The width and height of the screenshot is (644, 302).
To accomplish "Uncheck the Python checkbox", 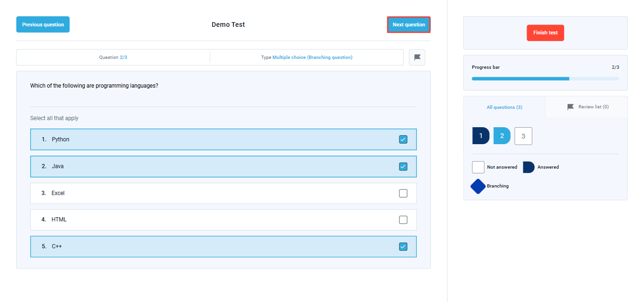I will (403, 139).
